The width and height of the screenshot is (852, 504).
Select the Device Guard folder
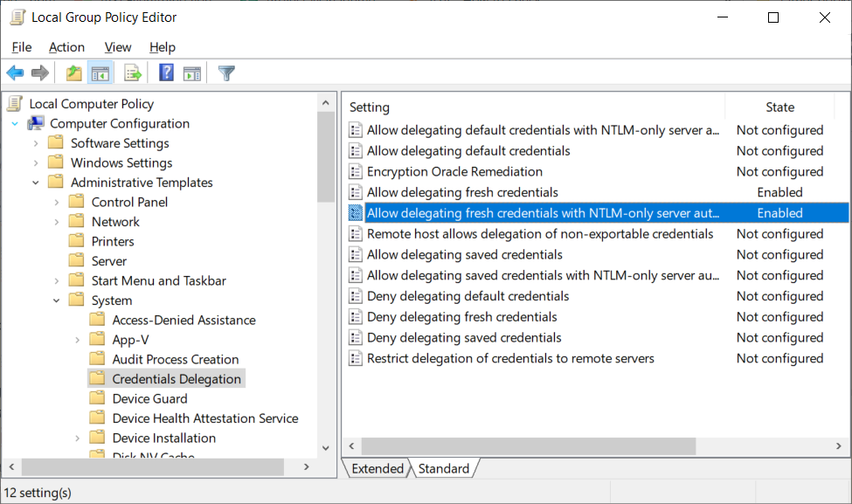click(150, 398)
